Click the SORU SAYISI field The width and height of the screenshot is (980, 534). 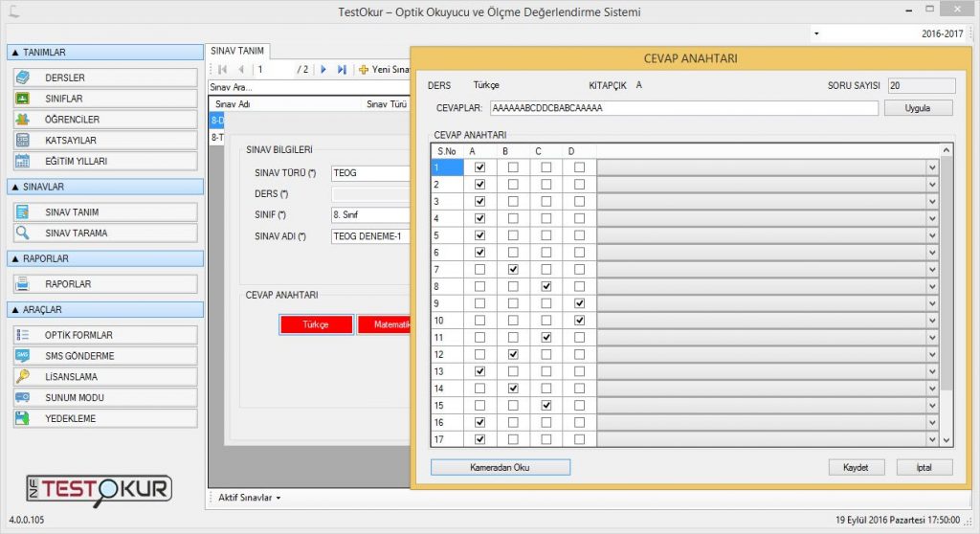point(922,86)
